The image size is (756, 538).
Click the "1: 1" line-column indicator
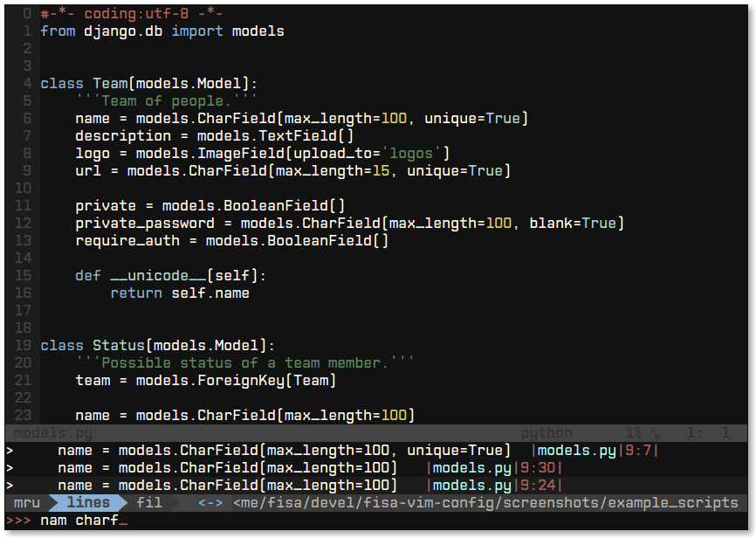click(x=709, y=432)
